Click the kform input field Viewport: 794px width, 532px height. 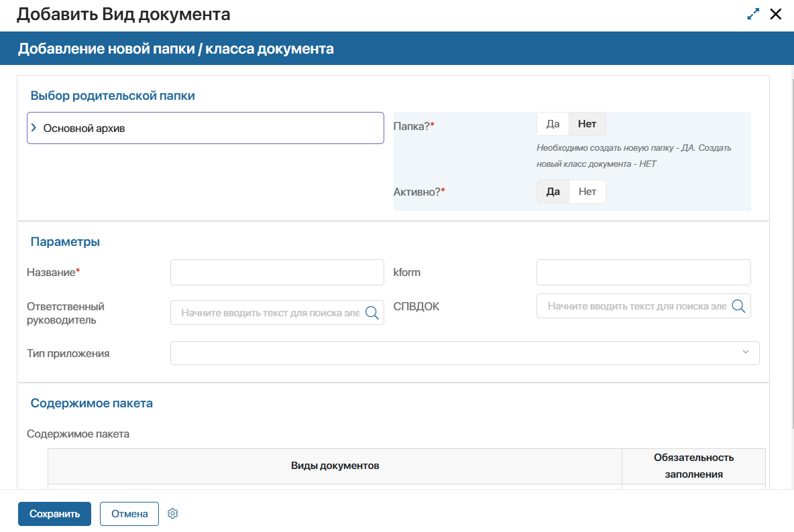[x=643, y=273]
